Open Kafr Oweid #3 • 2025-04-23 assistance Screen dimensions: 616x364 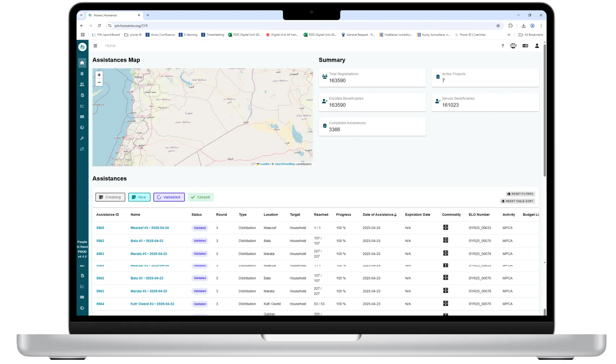pyautogui.click(x=152, y=304)
